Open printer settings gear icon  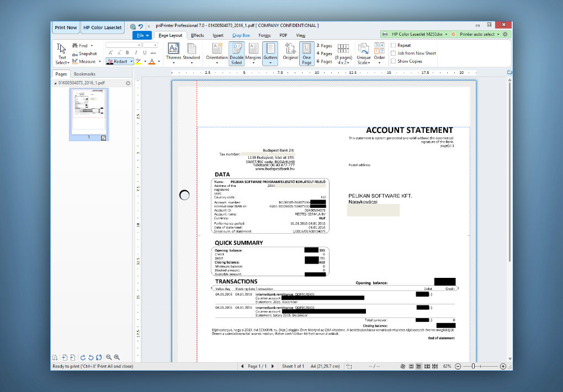tap(505, 34)
